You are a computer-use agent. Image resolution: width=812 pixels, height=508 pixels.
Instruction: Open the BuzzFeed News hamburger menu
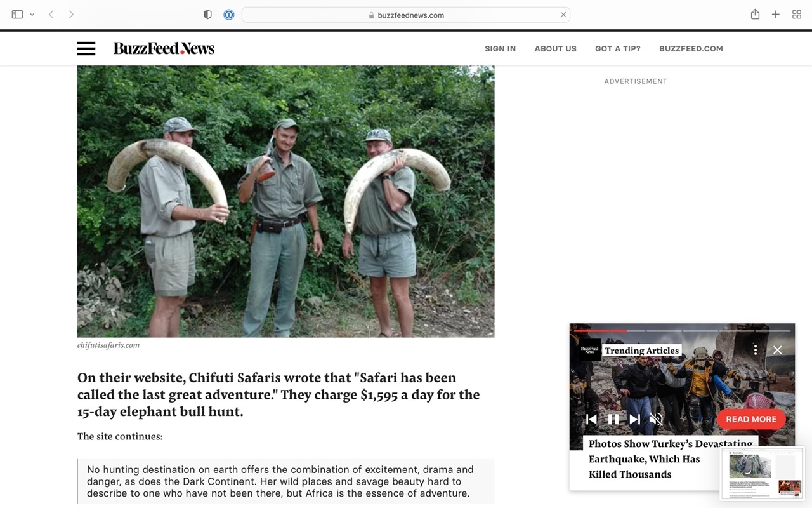[86, 48]
